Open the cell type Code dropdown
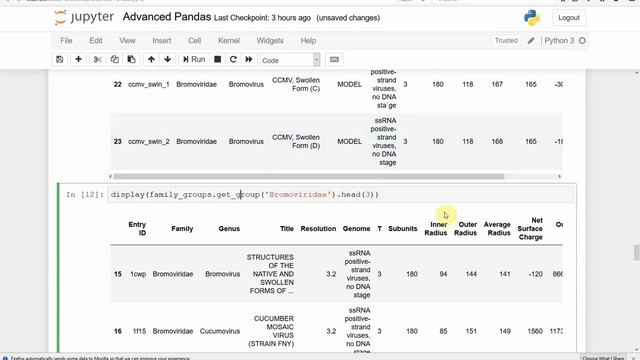 coord(290,60)
